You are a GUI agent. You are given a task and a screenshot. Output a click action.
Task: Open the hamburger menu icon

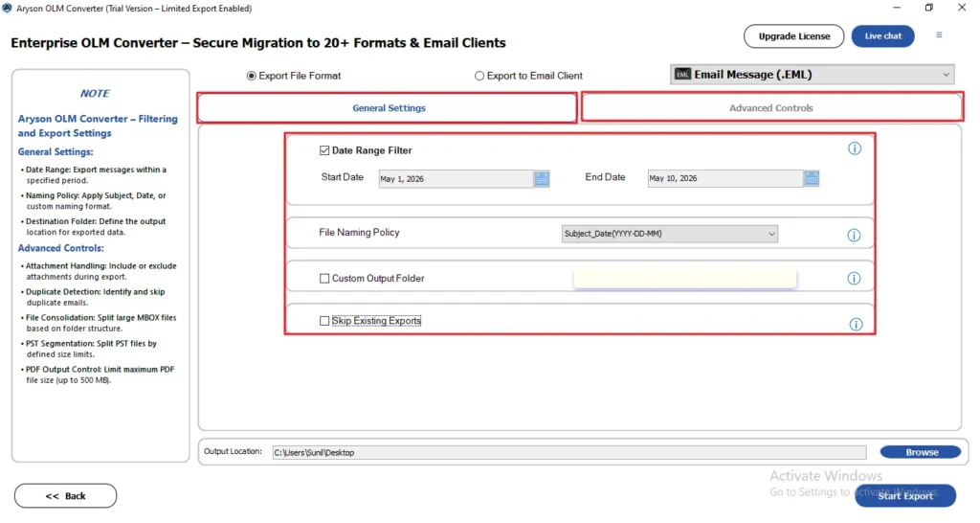point(939,35)
